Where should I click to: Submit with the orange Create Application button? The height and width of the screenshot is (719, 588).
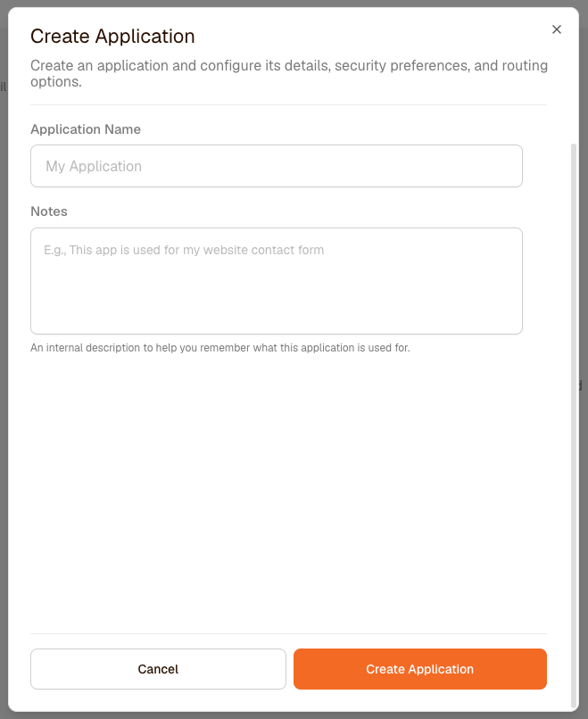420,669
